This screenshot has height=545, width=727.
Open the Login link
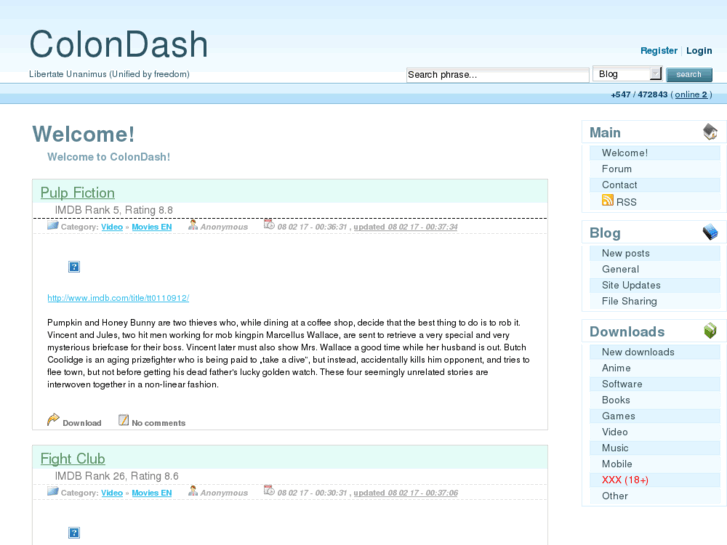(x=699, y=51)
